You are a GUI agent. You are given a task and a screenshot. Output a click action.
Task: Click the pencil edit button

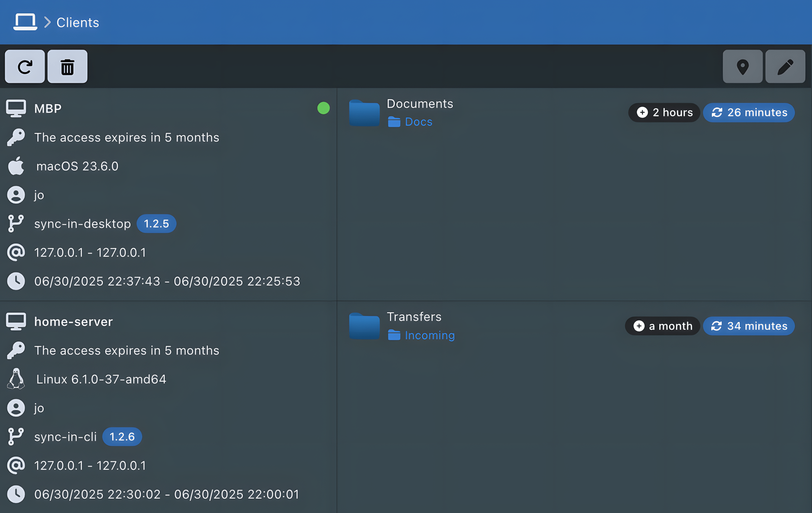[785, 66]
